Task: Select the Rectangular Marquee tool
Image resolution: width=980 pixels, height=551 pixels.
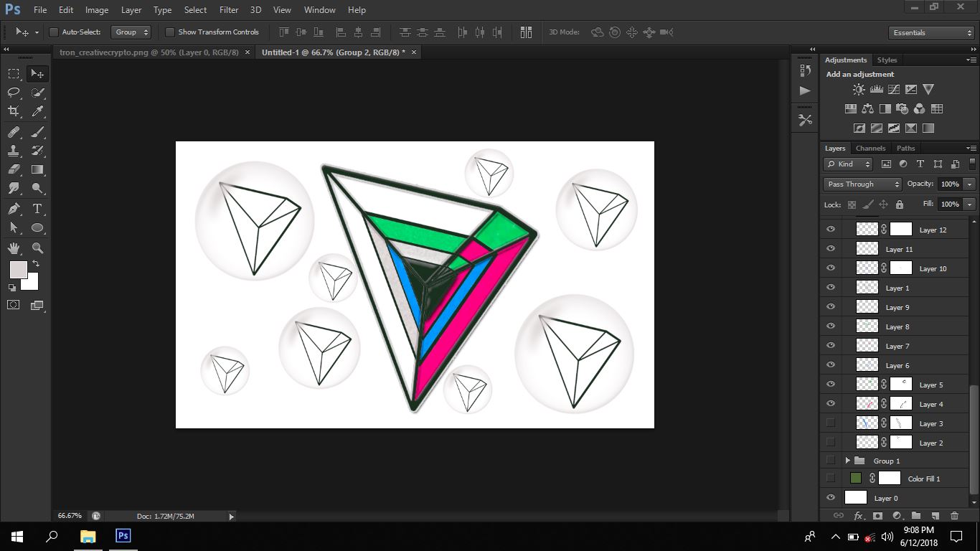Action: [14, 73]
